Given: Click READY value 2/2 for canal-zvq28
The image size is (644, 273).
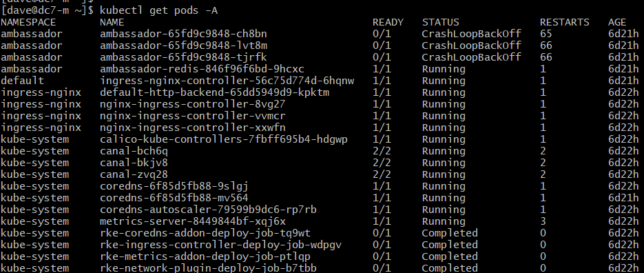Looking at the screenshot, I should click(382, 174).
